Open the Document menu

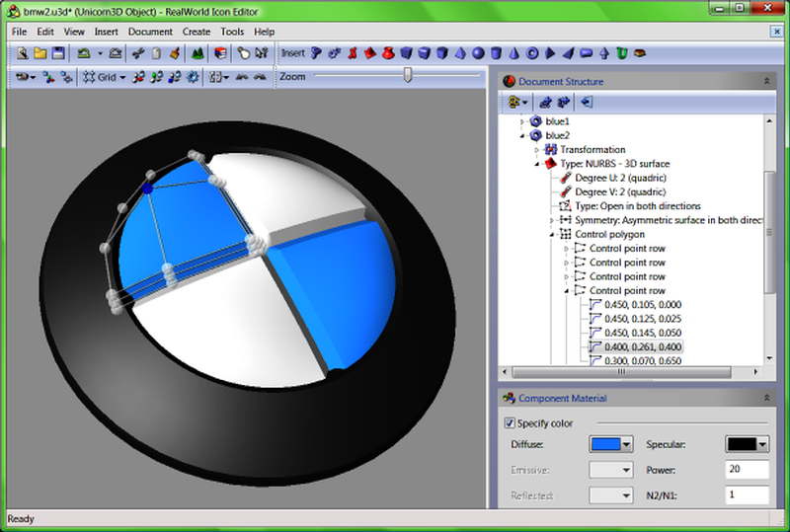(x=150, y=32)
